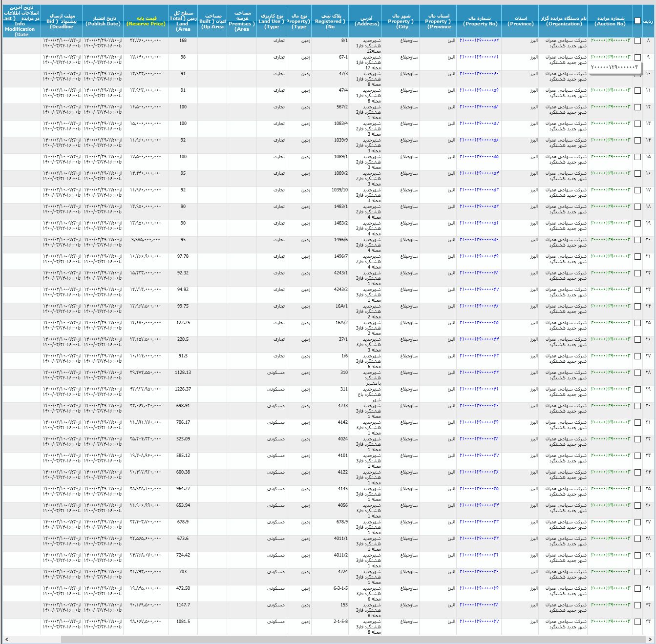Check the row with plate 16A/1
The image size is (656, 644).
click(637, 307)
